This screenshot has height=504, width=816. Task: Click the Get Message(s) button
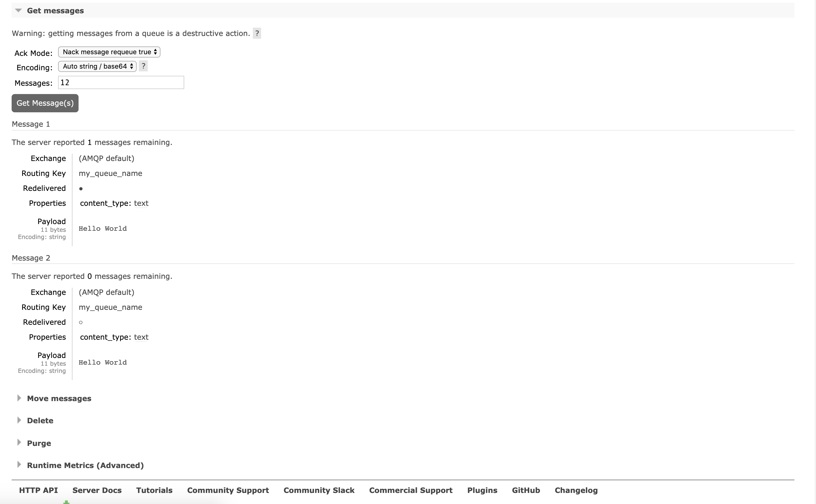[x=45, y=103]
